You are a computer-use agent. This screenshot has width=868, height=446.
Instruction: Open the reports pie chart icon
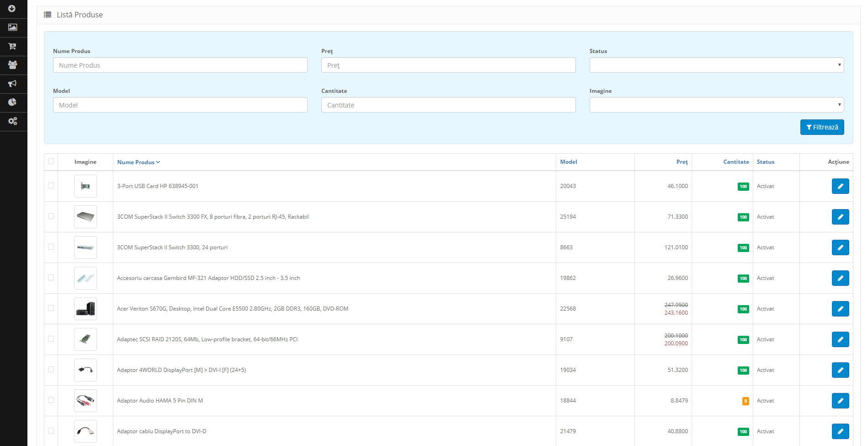point(12,102)
